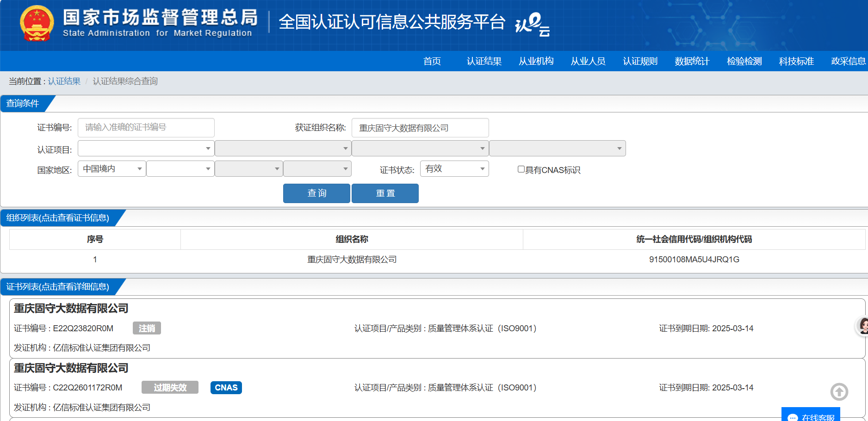The width and height of the screenshot is (868, 421).
Task: Click 国家市场监督管理总局 header text
Action: click(x=160, y=18)
